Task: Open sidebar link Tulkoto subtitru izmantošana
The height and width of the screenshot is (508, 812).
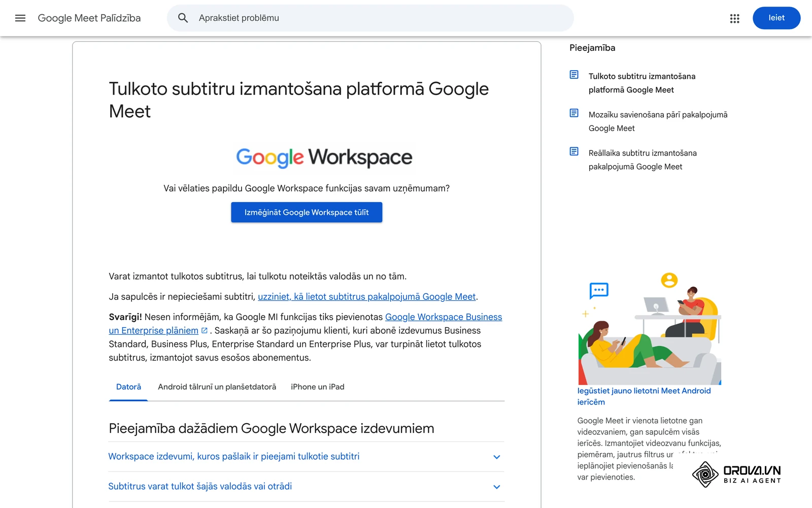Action: pyautogui.click(x=642, y=83)
